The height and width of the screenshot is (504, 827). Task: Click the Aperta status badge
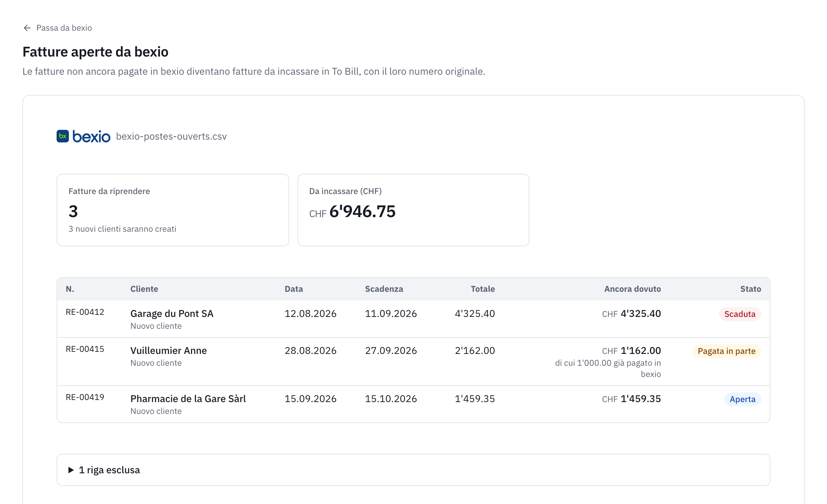coord(742,399)
